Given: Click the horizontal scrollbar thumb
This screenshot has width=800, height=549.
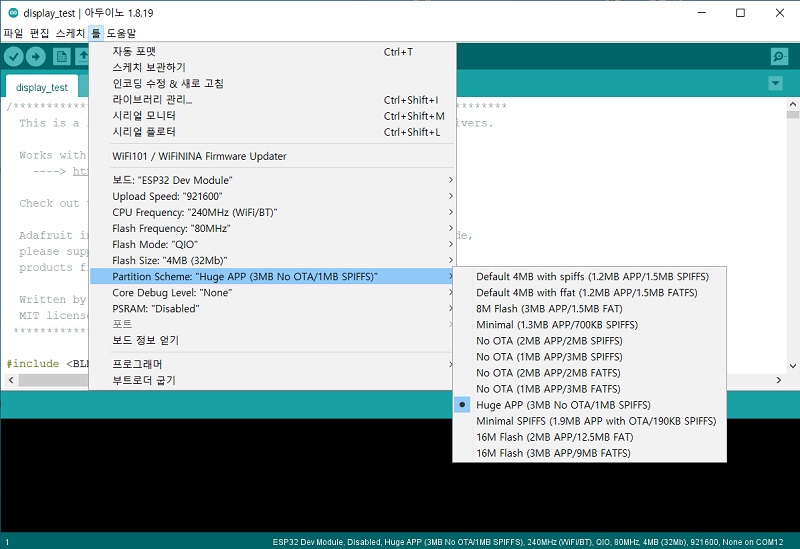Looking at the screenshot, I should pyautogui.click(x=54, y=380).
